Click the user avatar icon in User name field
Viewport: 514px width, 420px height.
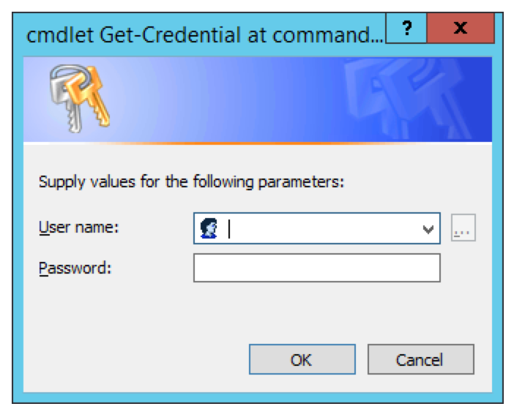pyautogui.click(x=209, y=229)
